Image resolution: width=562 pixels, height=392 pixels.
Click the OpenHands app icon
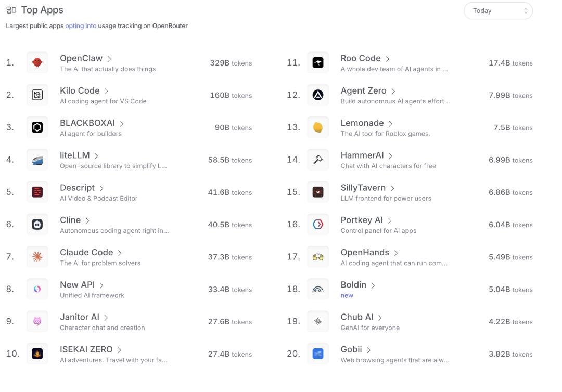(x=318, y=257)
